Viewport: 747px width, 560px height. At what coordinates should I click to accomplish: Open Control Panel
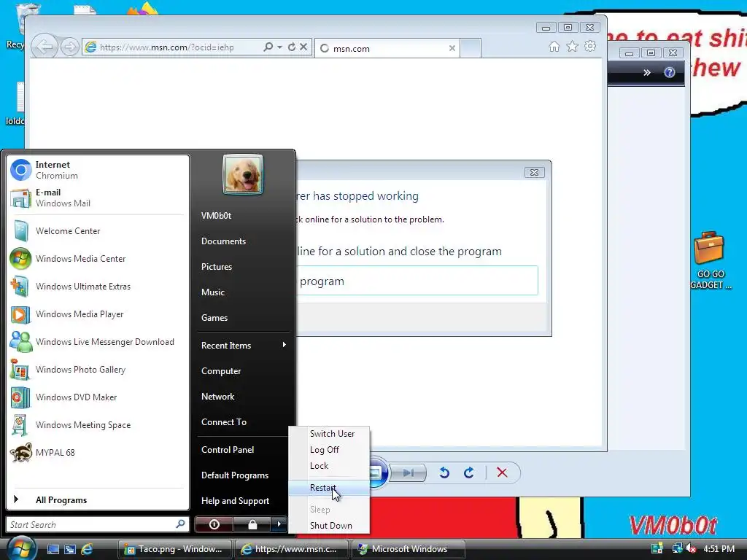[x=228, y=449]
